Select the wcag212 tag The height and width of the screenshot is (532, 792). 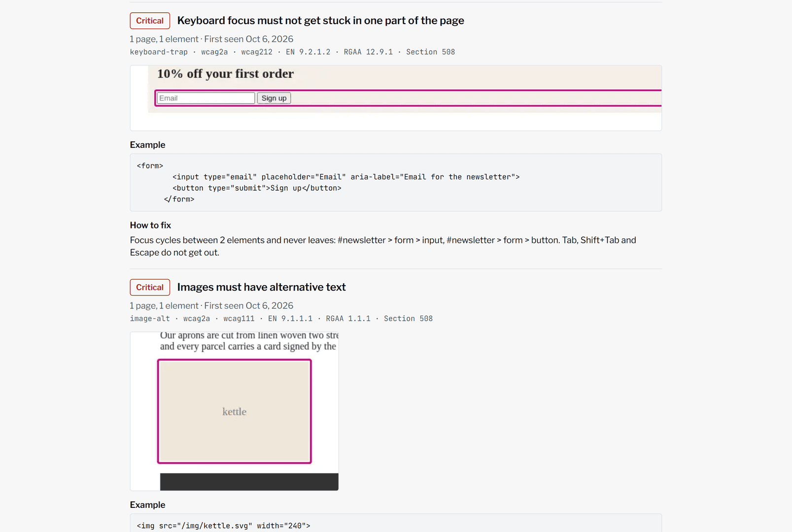pyautogui.click(x=257, y=52)
